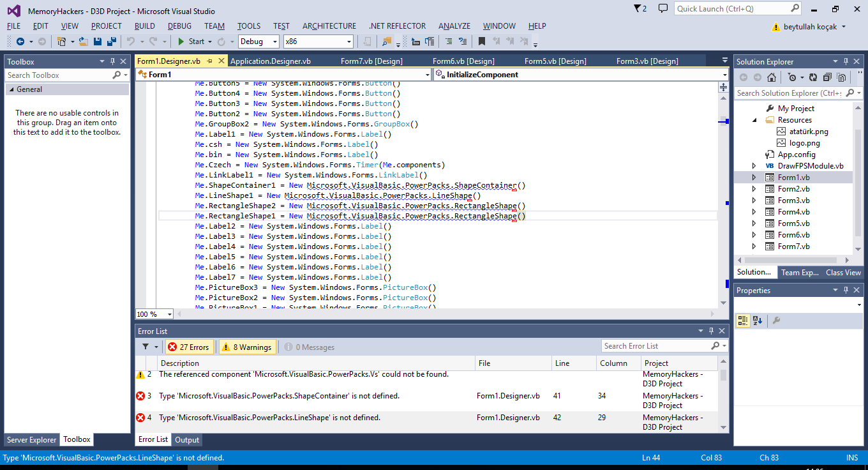
Task: Open the DEBUG menu
Action: point(179,26)
